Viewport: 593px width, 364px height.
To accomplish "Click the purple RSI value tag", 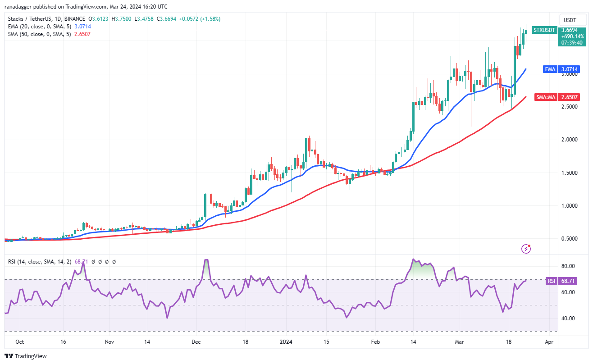I will click(x=551, y=281).
